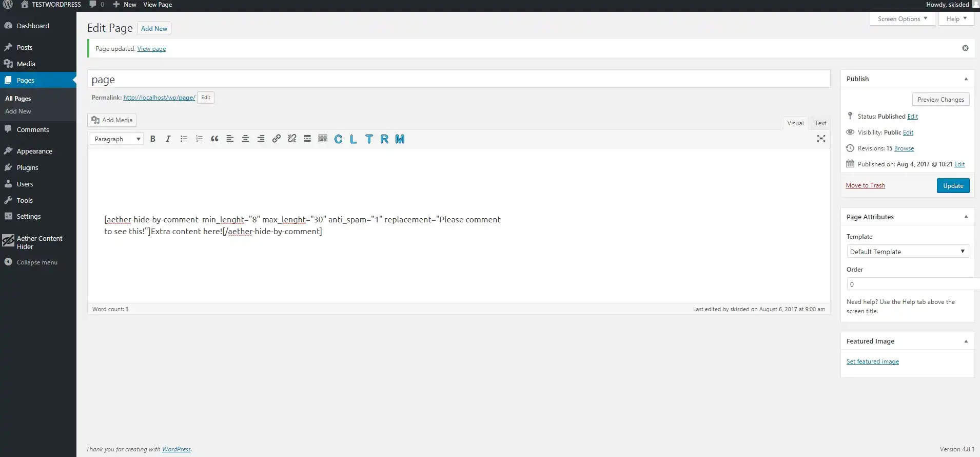
Task: Open the Default Template dropdown
Action: click(907, 252)
